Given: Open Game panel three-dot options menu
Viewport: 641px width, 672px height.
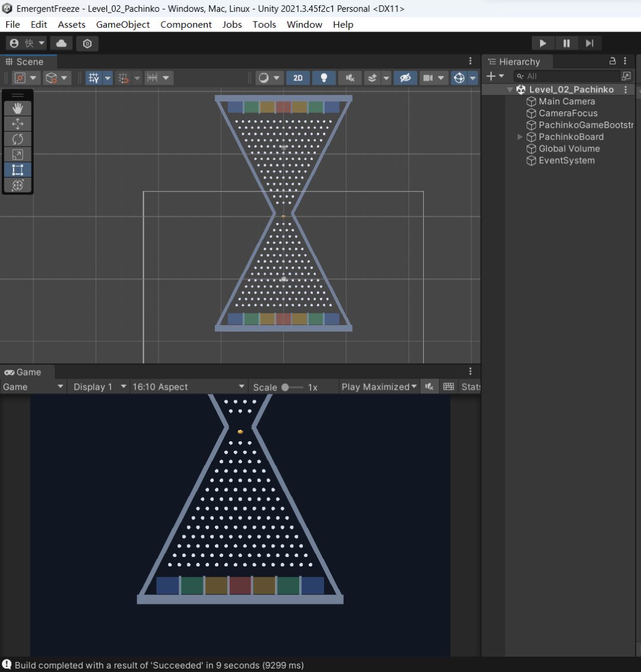Looking at the screenshot, I should click(470, 371).
